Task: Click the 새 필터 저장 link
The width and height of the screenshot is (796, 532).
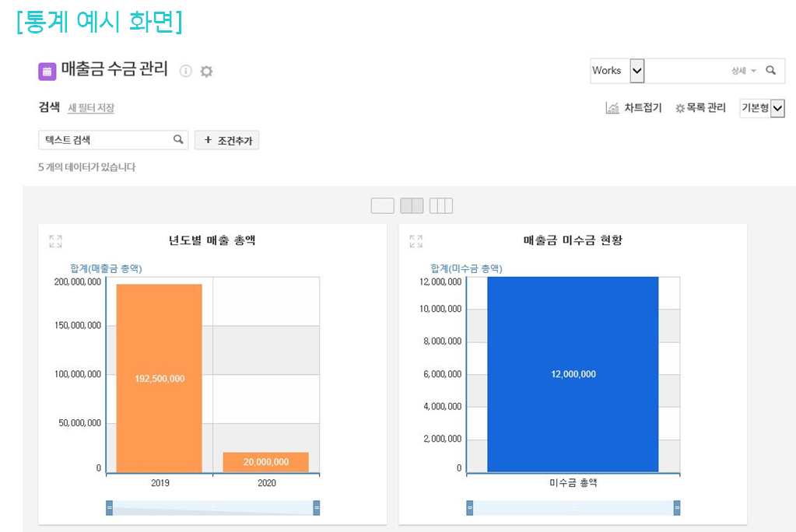Action: click(x=91, y=108)
